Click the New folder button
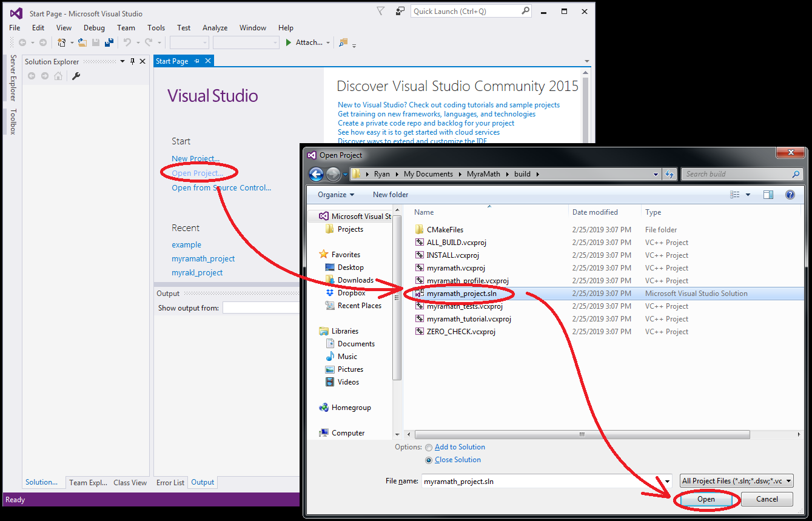Screen dimensions: 812x521 tap(391, 195)
